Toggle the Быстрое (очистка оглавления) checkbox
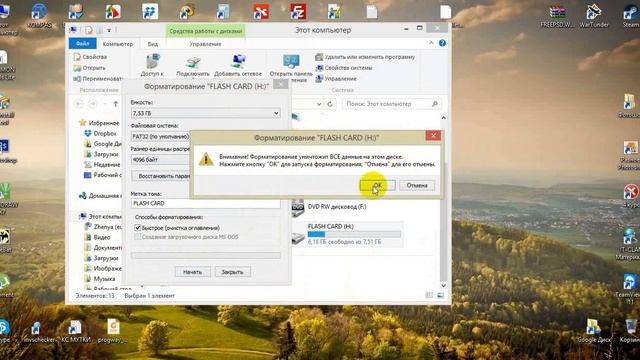640x360 pixels. pos(138,228)
